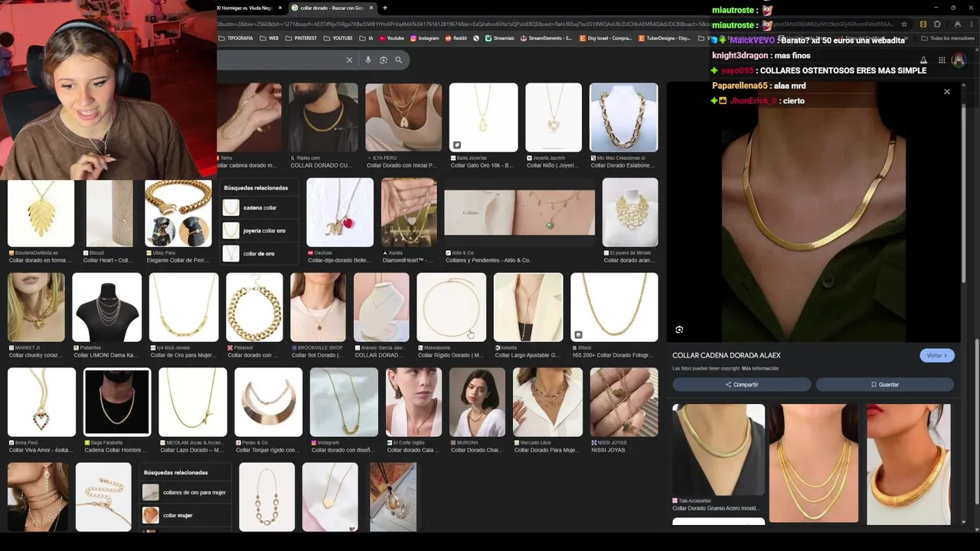The width and height of the screenshot is (980, 551).
Task: Open Google account avatar
Action: (x=959, y=60)
